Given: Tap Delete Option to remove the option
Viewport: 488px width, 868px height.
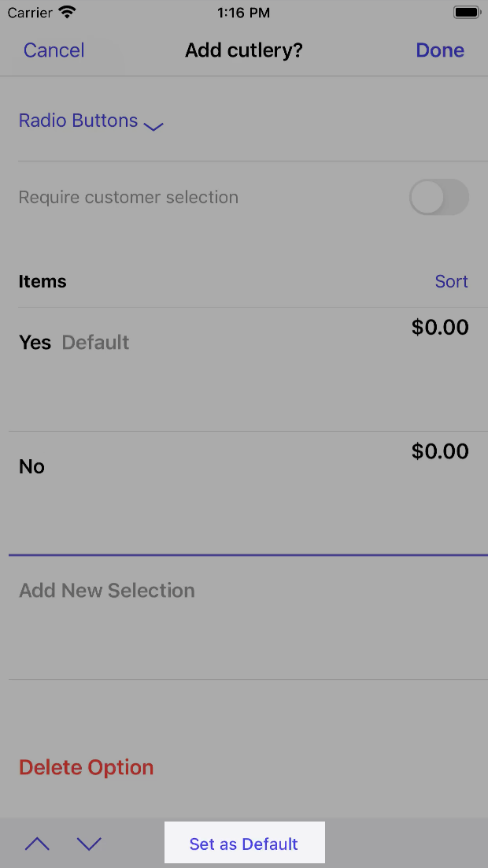Looking at the screenshot, I should (86, 766).
